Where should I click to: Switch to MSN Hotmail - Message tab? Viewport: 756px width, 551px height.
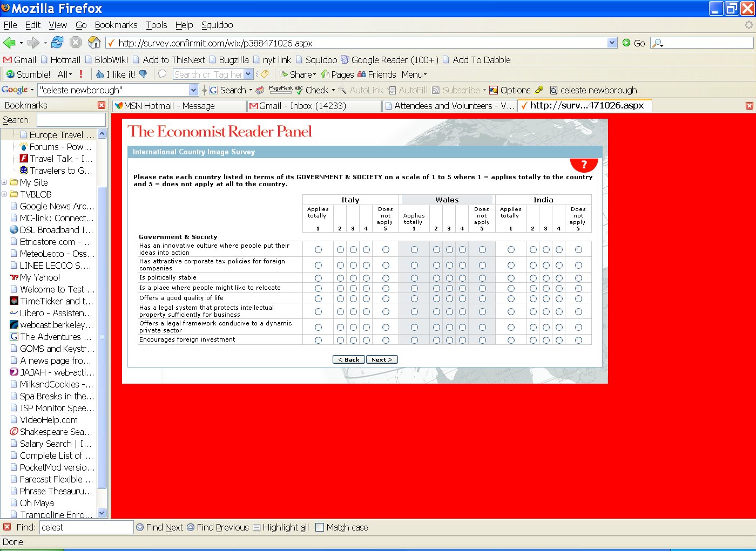tap(179, 106)
